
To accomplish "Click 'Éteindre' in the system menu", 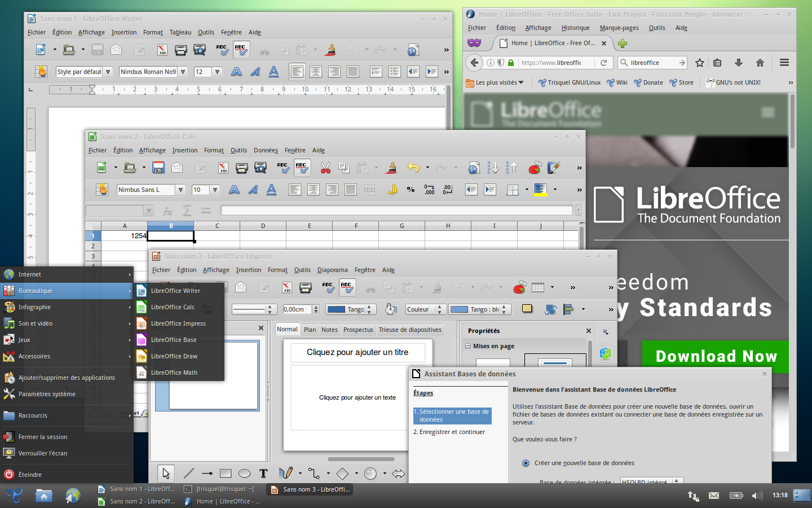I will (x=30, y=475).
